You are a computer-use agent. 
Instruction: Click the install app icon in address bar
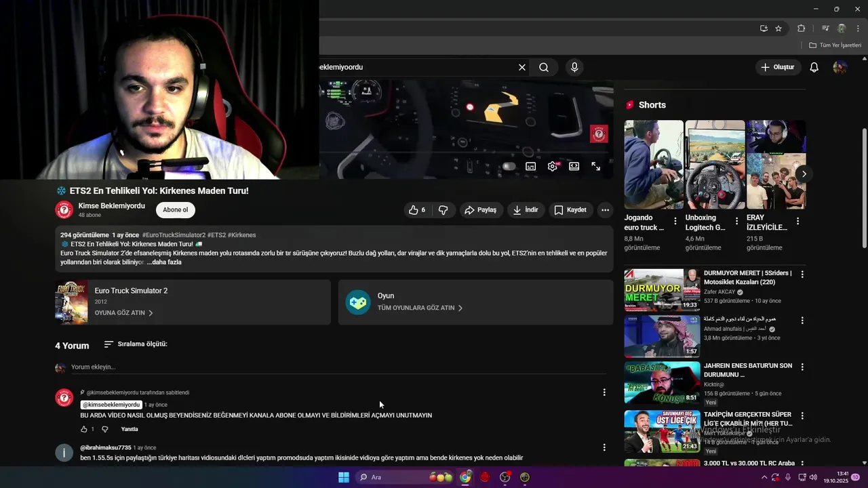(764, 28)
